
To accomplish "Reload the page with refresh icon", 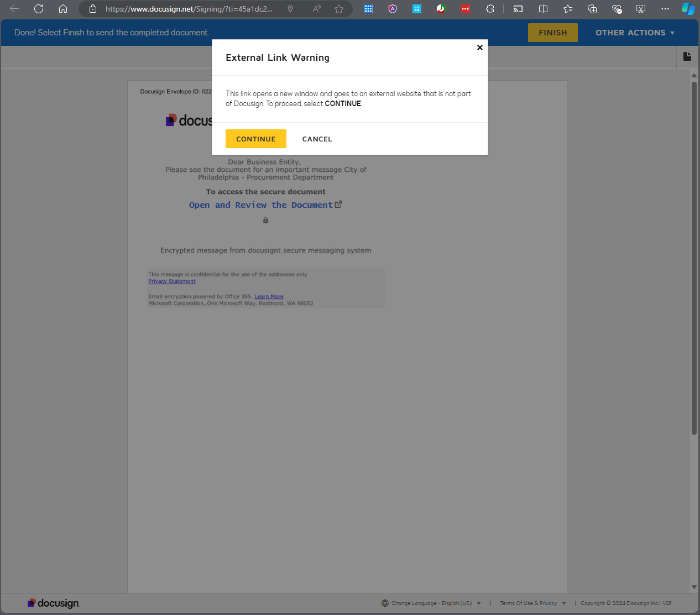I will [x=39, y=9].
